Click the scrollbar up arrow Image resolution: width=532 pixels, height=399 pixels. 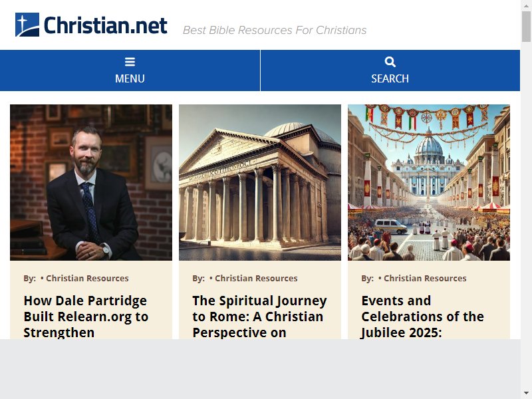click(x=526, y=5)
